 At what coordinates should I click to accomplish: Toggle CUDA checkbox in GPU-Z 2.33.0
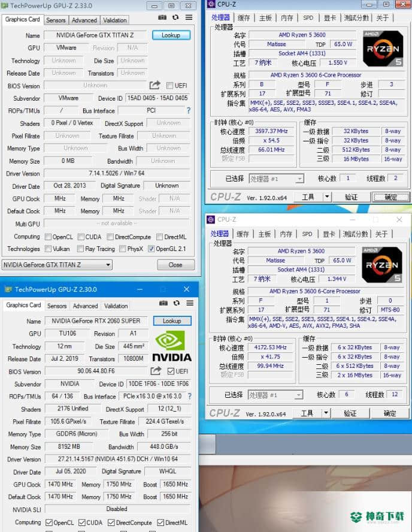81,237
